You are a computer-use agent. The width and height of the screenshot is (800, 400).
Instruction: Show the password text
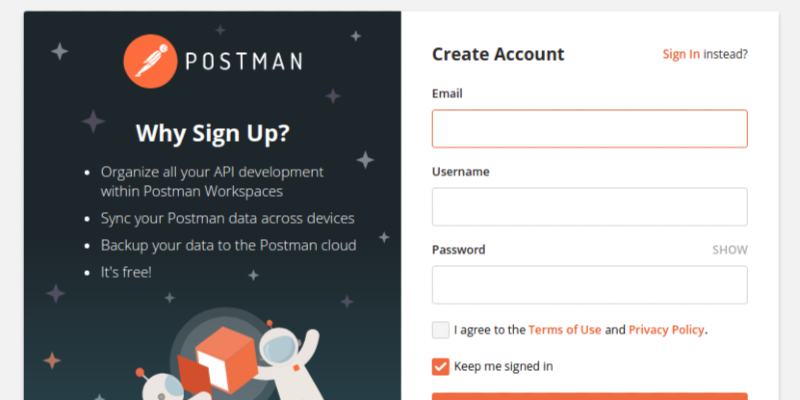point(729,250)
